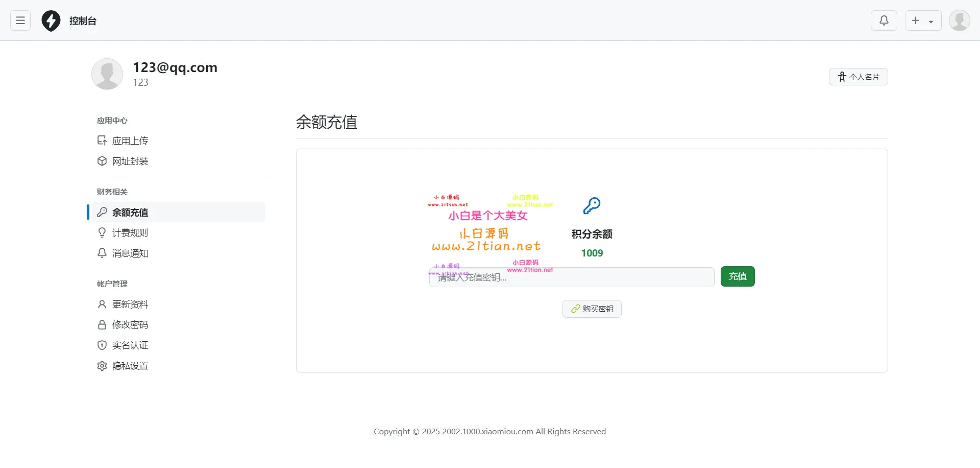Go to 更新资料 profile update

click(130, 304)
